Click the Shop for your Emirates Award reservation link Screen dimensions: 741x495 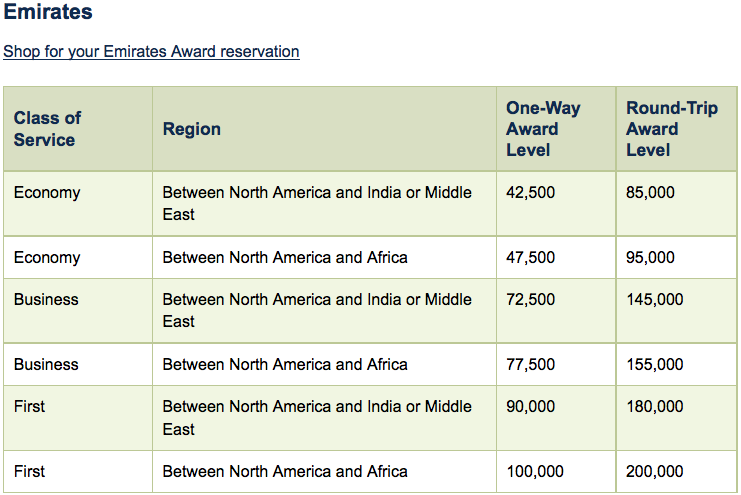[x=151, y=51]
